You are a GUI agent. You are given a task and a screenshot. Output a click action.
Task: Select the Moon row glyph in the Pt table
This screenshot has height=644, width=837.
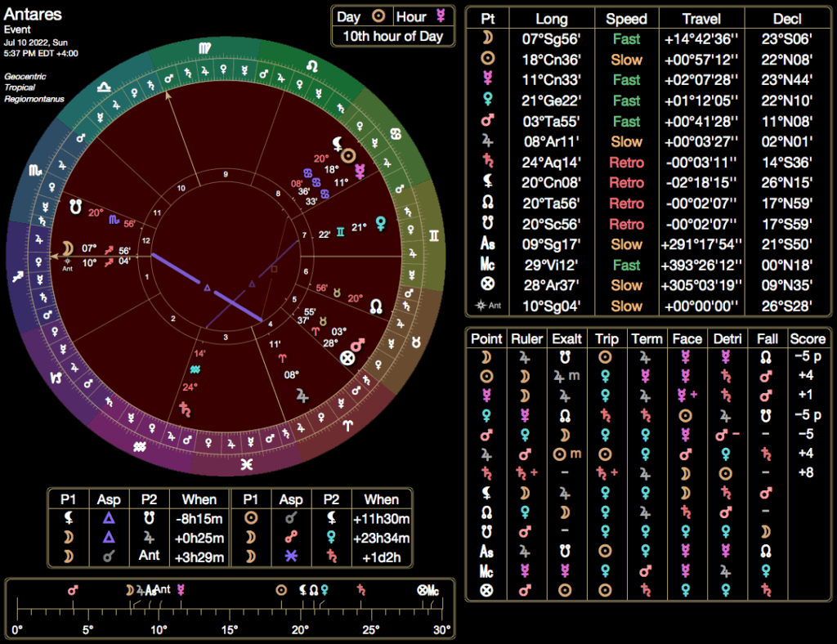point(488,38)
